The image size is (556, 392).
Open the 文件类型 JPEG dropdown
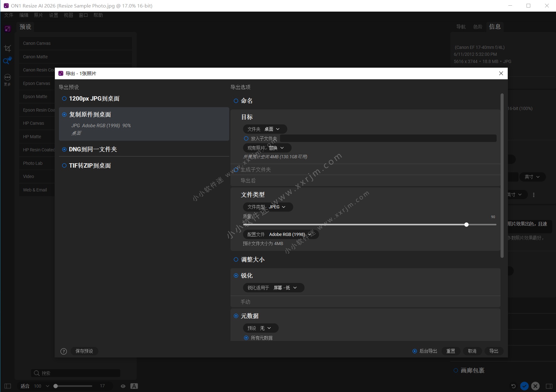point(268,207)
